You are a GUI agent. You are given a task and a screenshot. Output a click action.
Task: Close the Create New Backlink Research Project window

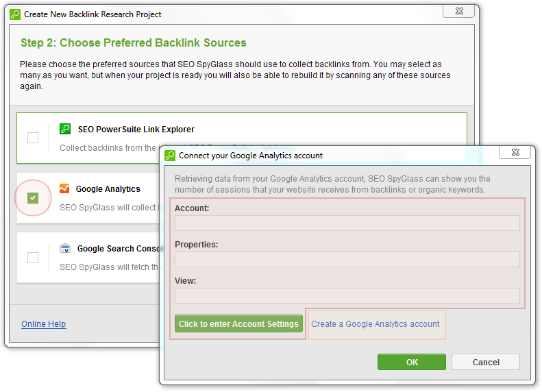pos(458,12)
